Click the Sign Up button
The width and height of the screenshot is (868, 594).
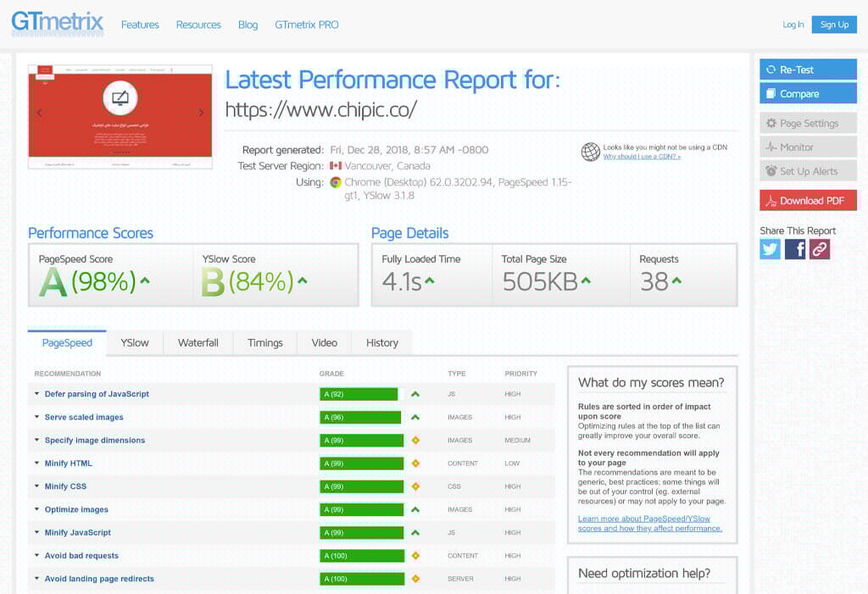pyautogui.click(x=834, y=25)
